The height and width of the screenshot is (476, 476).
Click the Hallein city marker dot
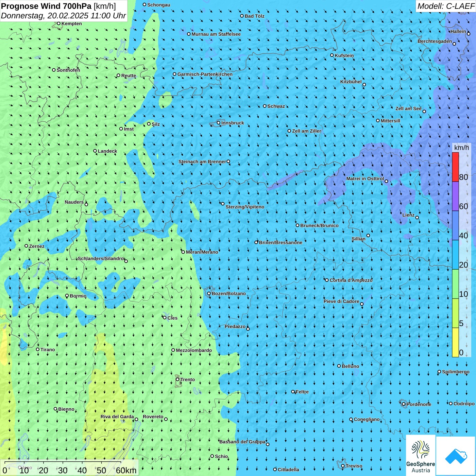pos(469,34)
